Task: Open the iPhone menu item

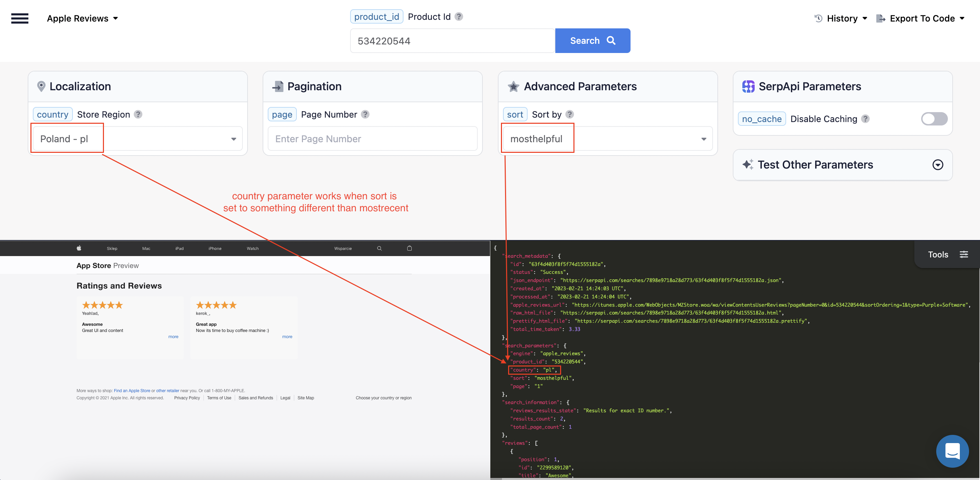Action: point(215,248)
